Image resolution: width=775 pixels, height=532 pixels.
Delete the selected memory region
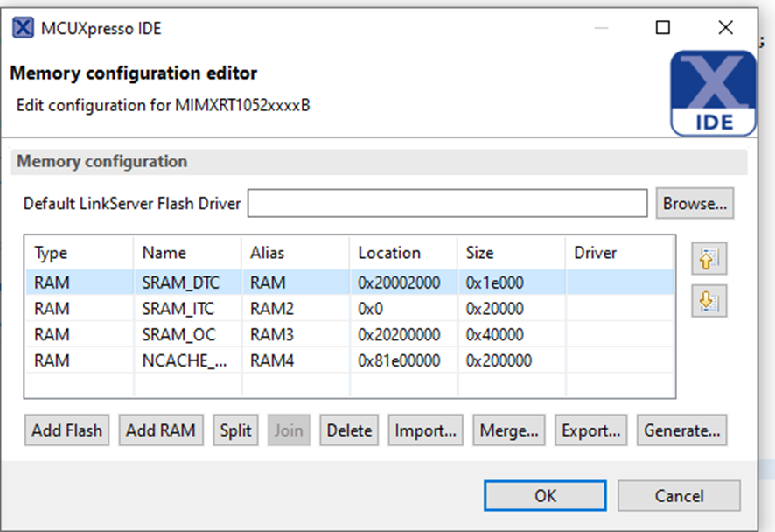[349, 430]
